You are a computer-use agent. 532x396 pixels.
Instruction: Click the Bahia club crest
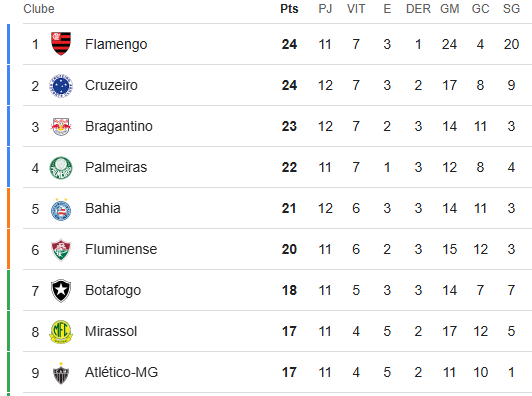(x=61, y=209)
